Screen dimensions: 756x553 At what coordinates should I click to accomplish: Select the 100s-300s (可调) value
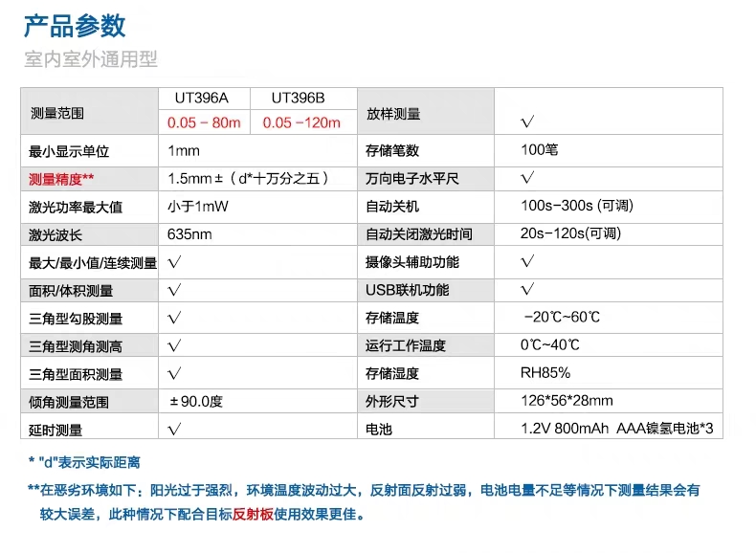point(577,206)
